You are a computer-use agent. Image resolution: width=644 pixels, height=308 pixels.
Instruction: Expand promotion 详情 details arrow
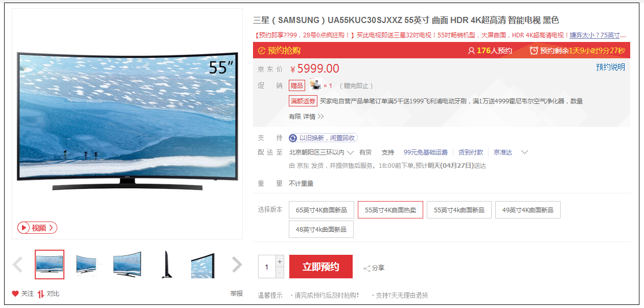314,117
